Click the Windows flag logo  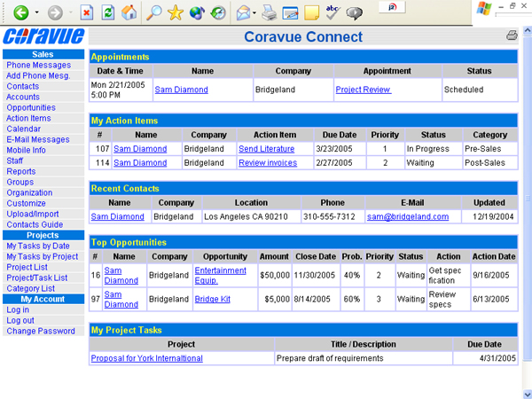(x=484, y=9)
